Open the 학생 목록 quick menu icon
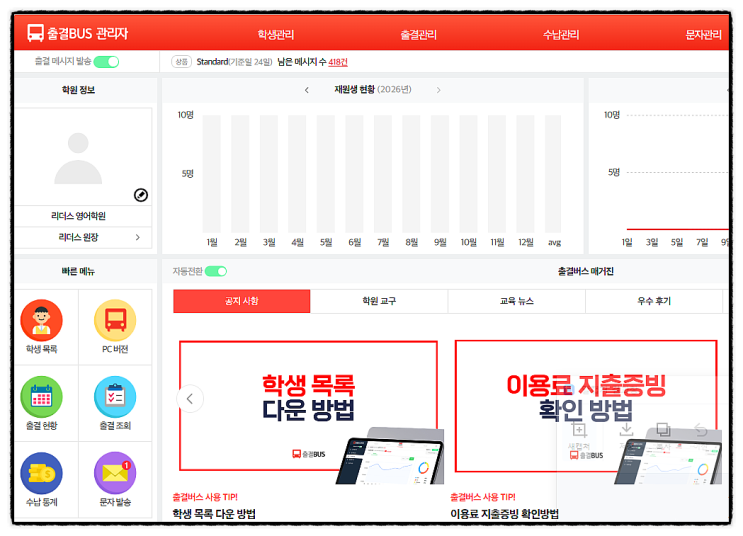This screenshot has width=743, height=536. (x=42, y=320)
